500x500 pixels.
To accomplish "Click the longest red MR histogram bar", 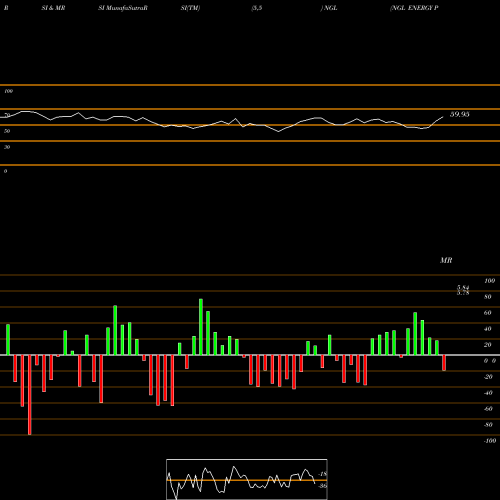I will 30,395.
